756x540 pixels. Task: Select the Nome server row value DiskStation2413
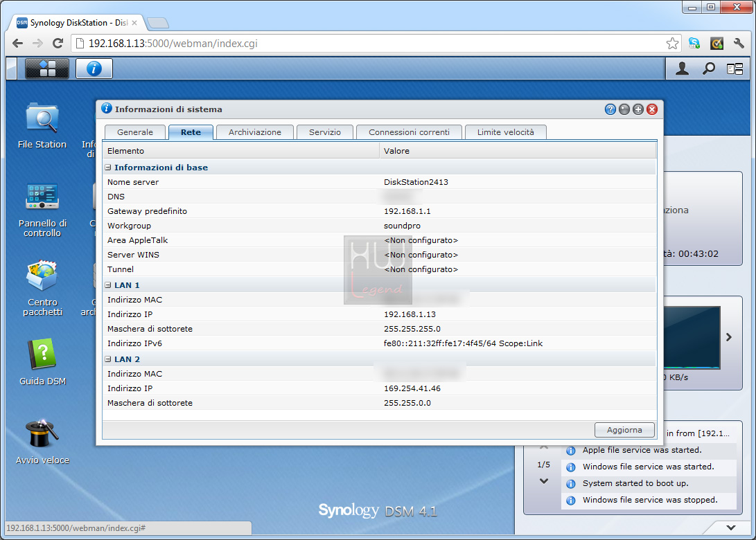click(x=416, y=182)
